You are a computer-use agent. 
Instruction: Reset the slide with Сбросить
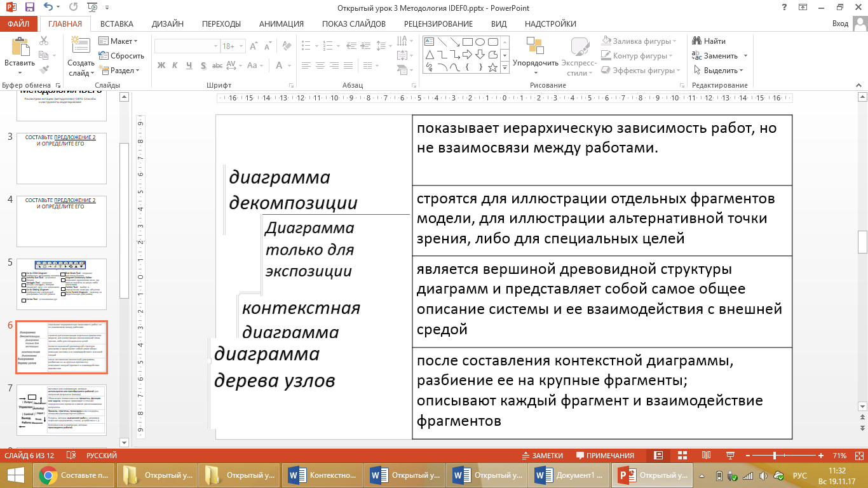pyautogui.click(x=122, y=56)
